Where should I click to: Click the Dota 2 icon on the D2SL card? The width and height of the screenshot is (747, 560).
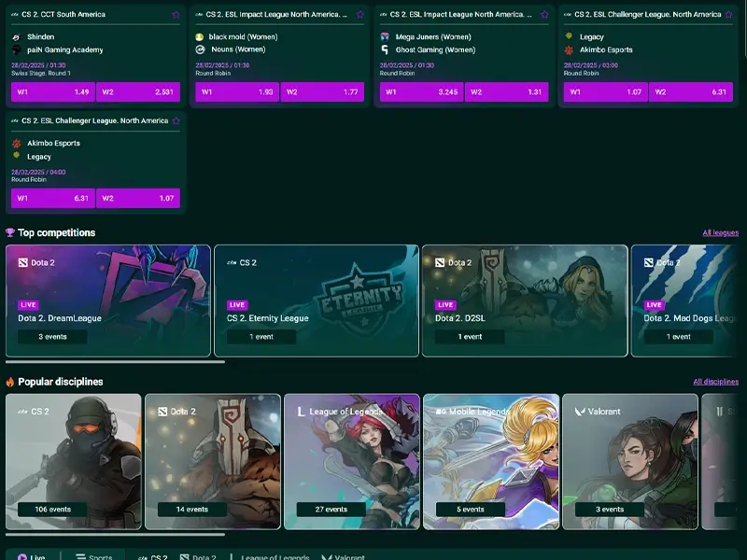[x=440, y=262]
